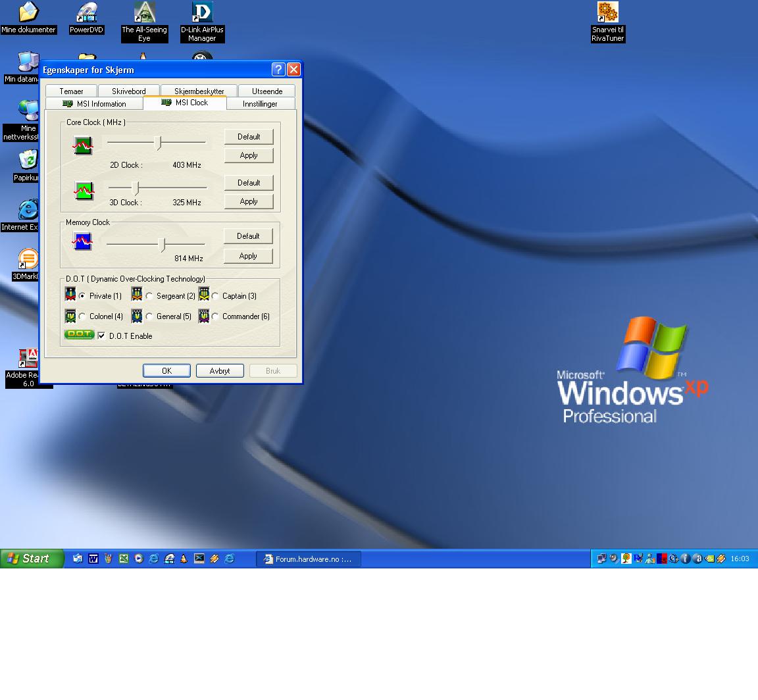Select the Papirkurv recycle bin icon
Image resolution: width=758 pixels, height=700 pixels.
[x=26, y=166]
